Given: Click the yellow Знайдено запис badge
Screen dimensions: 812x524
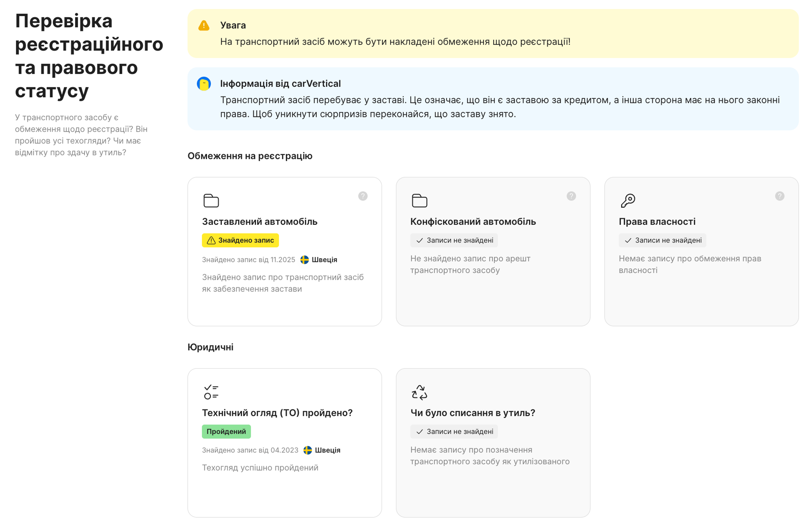Looking at the screenshot, I should 240,240.
